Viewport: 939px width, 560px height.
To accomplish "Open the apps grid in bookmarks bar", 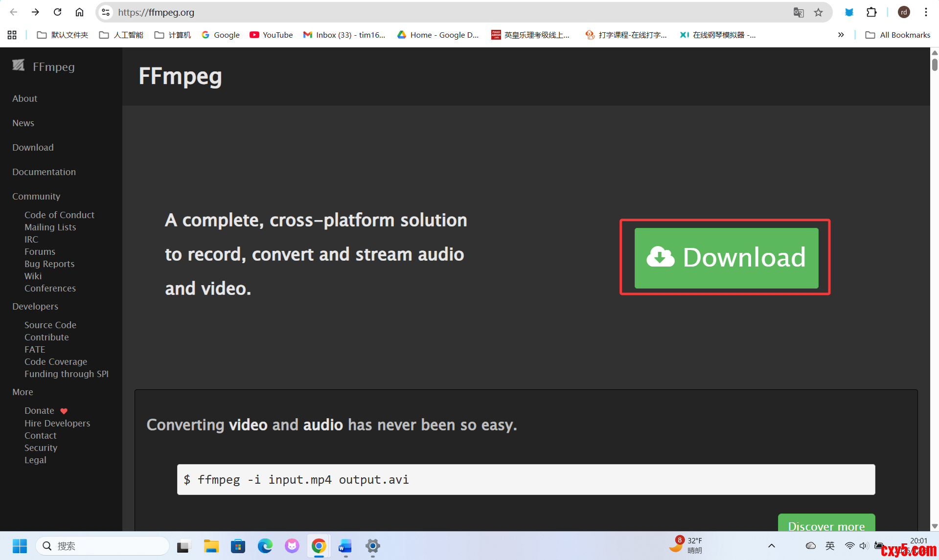I will click(12, 35).
